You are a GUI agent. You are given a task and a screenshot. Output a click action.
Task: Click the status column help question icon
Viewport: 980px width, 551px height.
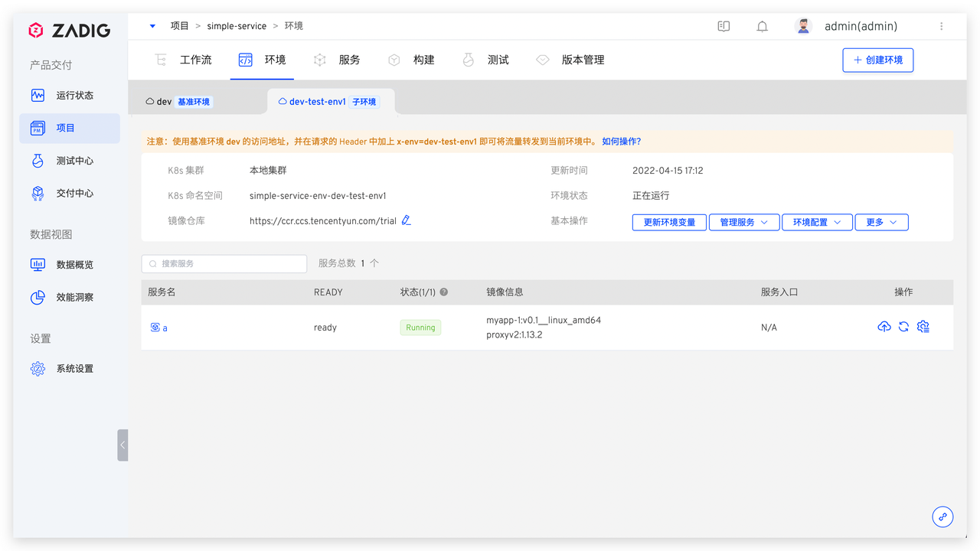[444, 292]
